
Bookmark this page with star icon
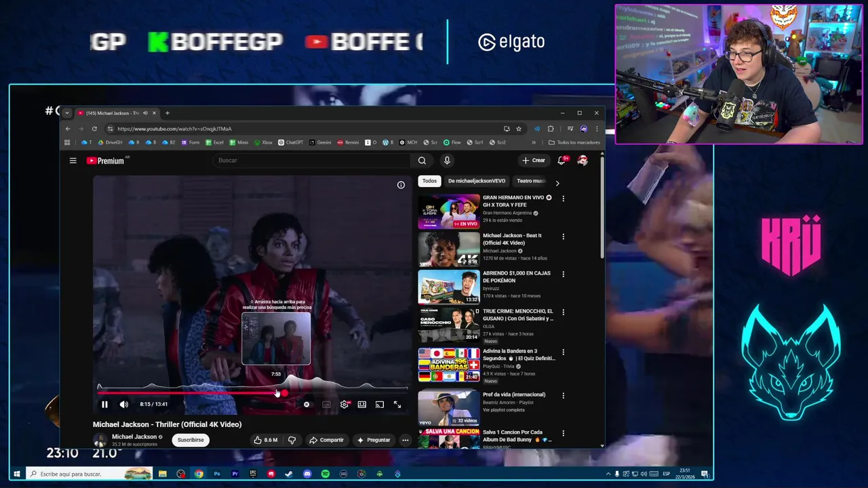pyautogui.click(x=519, y=129)
